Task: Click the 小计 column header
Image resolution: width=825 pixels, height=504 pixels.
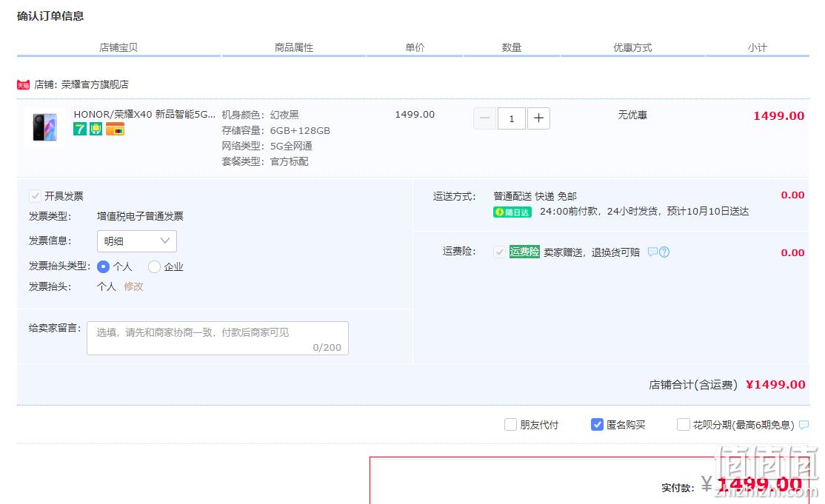Action: click(x=757, y=47)
